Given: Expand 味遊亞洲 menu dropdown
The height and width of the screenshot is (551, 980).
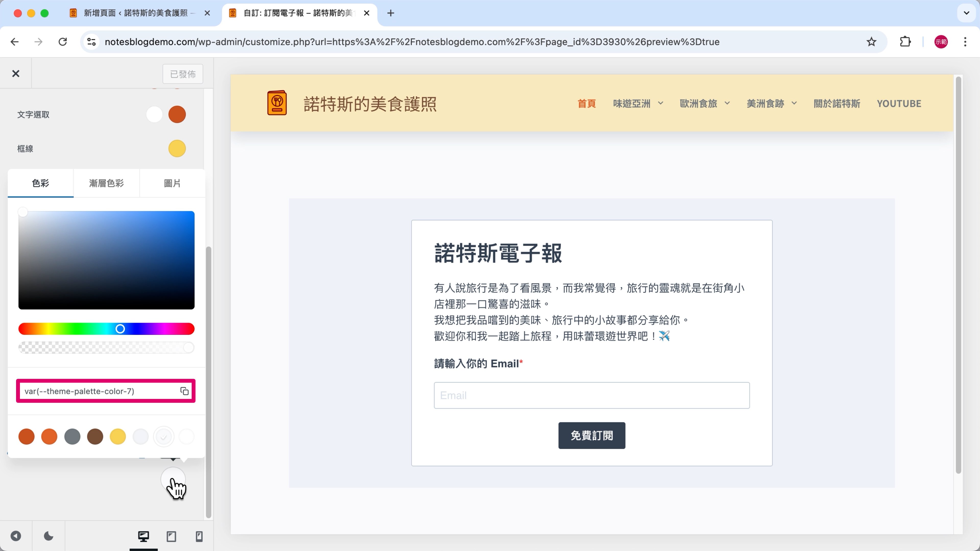Looking at the screenshot, I should [x=661, y=103].
